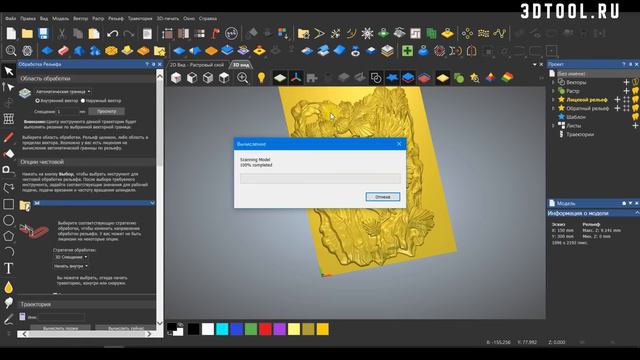640x360 pixels.
Task: Toggle visibility bulb for Растр
Action: pos(636,91)
